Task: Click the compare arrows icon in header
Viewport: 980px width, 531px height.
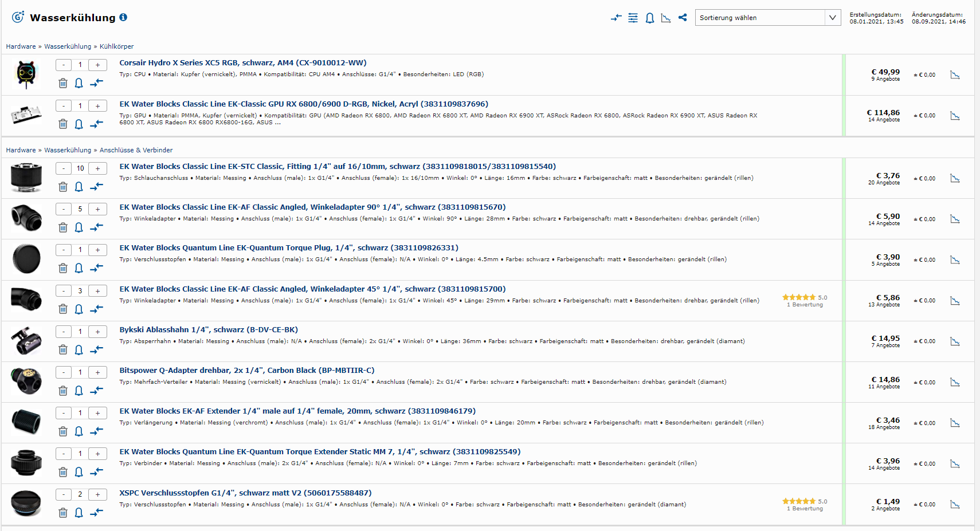Action: coord(616,18)
